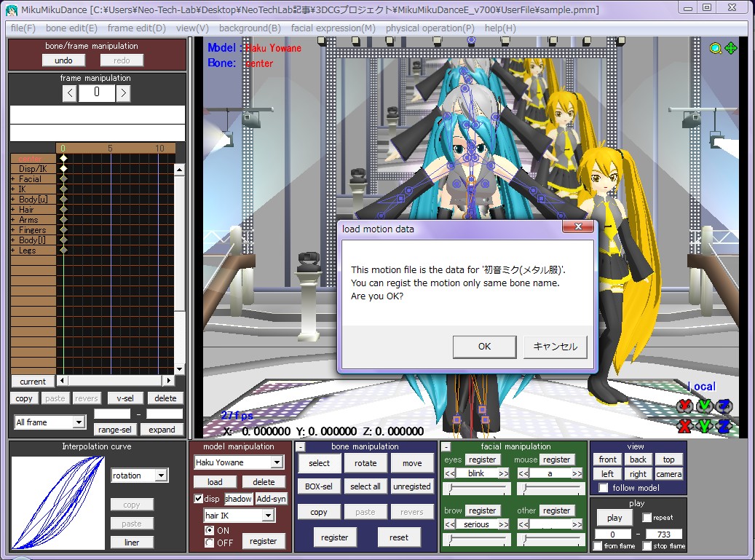Image resolution: width=755 pixels, height=560 pixels.
Task: Click the eyes previous-morph << arrow
Action: (x=450, y=473)
